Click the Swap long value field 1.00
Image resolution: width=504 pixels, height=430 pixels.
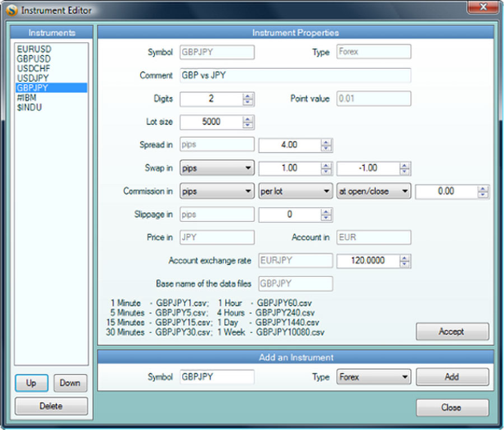click(x=290, y=168)
